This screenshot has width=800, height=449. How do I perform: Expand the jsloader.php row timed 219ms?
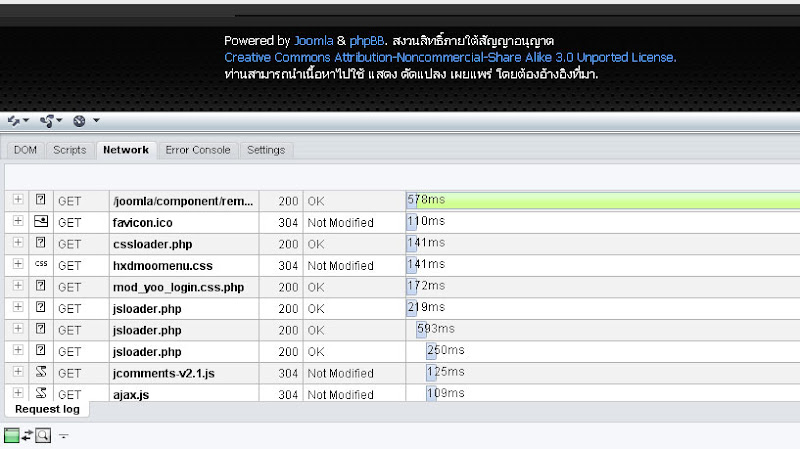[x=18, y=307]
